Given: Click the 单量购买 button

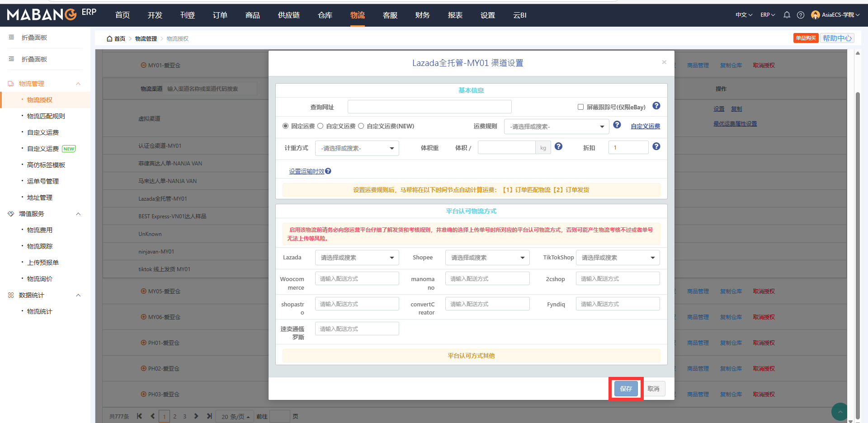Looking at the screenshot, I should (x=806, y=38).
